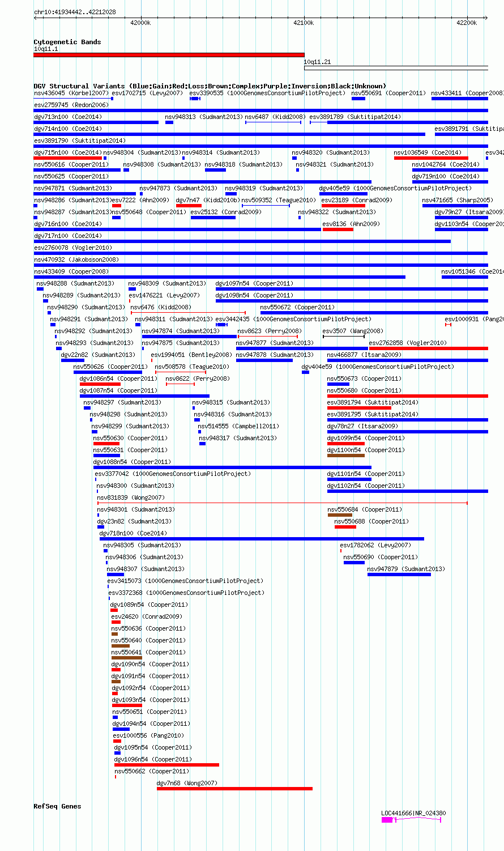This screenshot has height=851, width=504.
Task: Click nsv436045 (Korbel2007) label
Action: tap(71, 93)
